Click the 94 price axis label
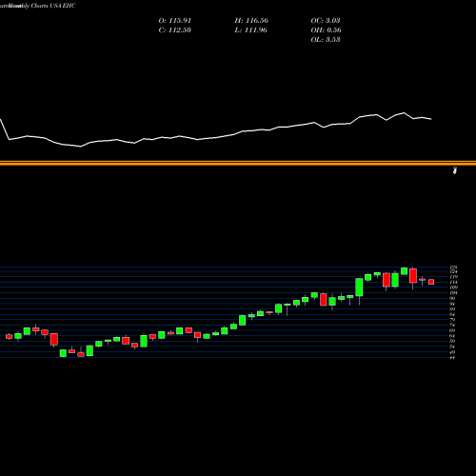 [x=453, y=304]
